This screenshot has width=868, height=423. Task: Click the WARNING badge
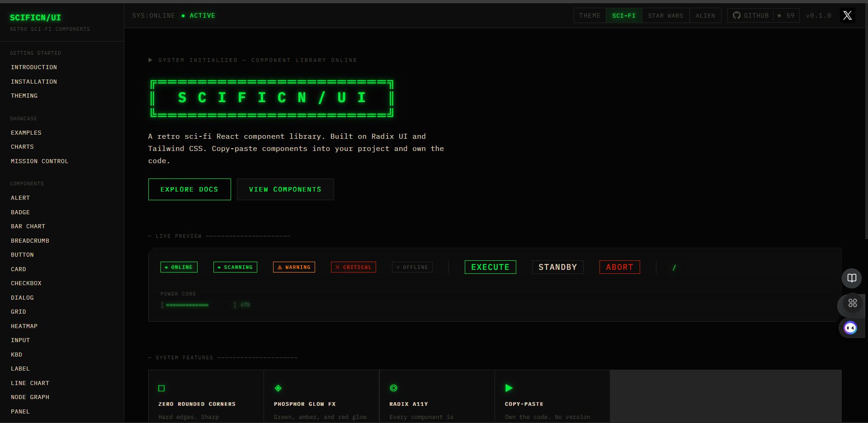294,267
